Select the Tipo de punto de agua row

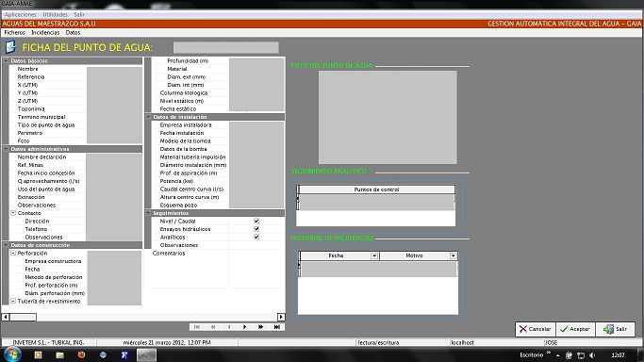click(x=75, y=124)
